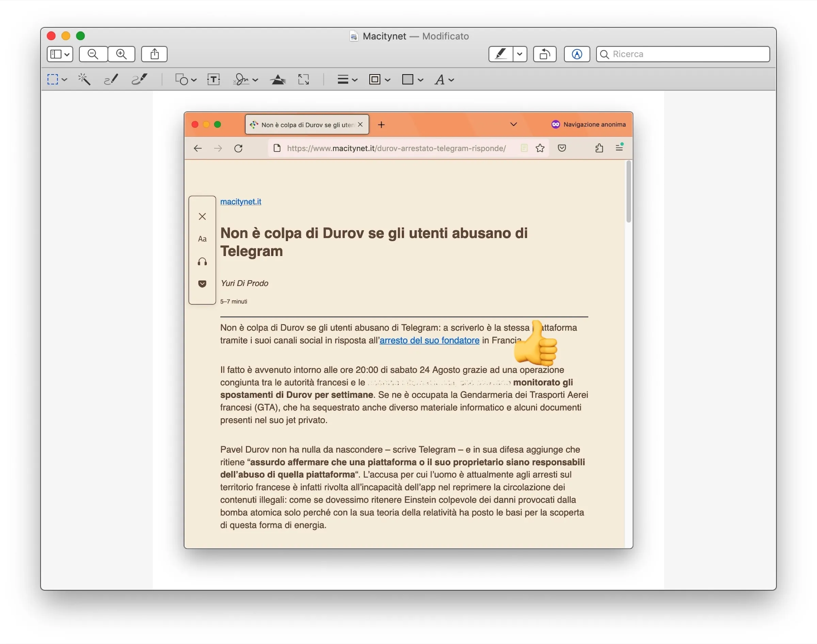Open the highlighter color chevron

pyautogui.click(x=520, y=54)
